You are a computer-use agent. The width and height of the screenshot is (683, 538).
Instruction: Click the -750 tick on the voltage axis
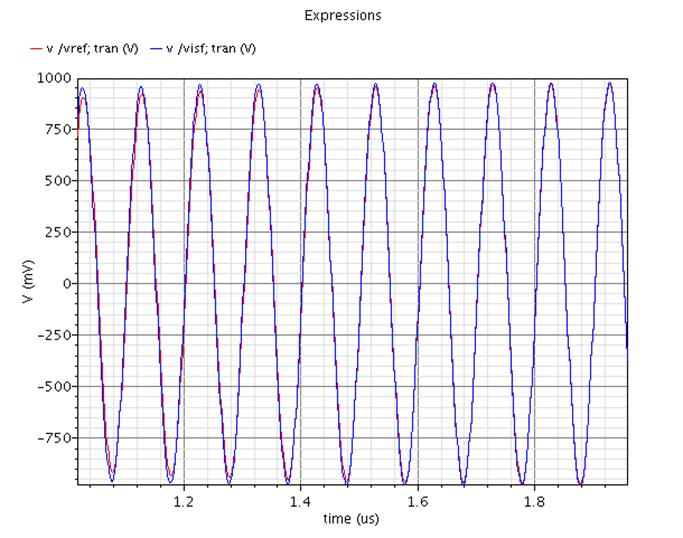click(x=54, y=438)
